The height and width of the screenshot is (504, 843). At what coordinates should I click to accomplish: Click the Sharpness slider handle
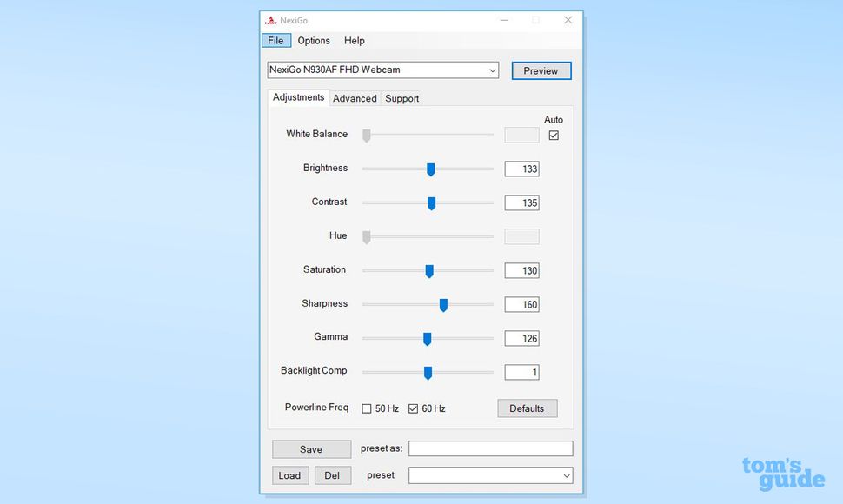(443, 305)
